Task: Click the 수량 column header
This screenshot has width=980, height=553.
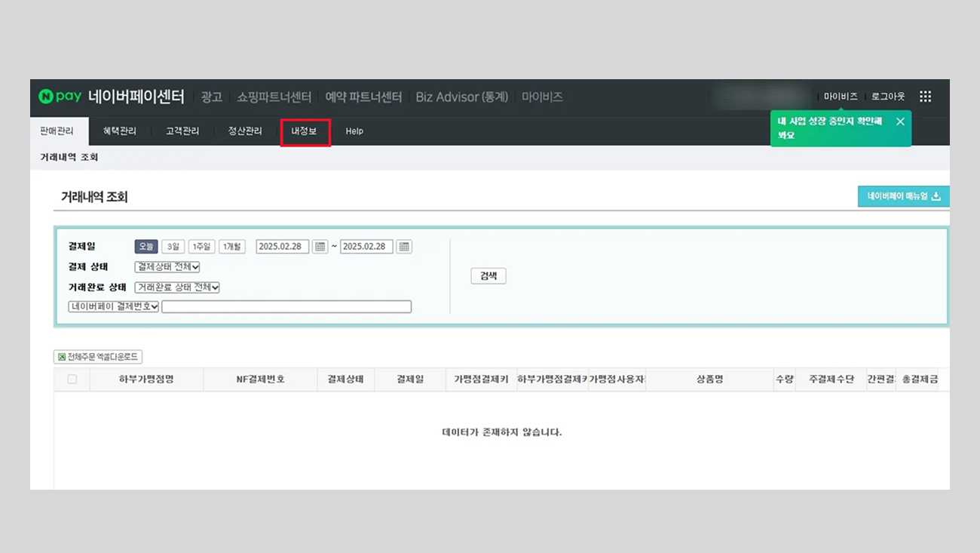Action: [784, 379]
